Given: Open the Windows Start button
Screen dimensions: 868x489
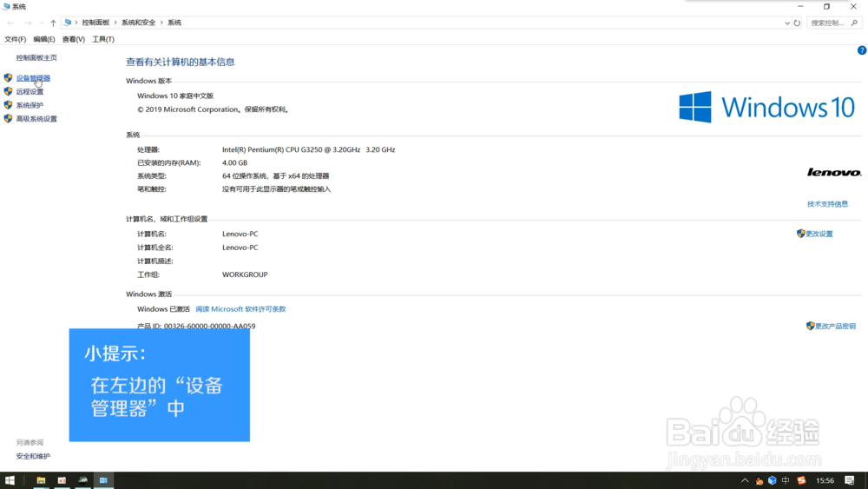Looking at the screenshot, I should point(10,480).
